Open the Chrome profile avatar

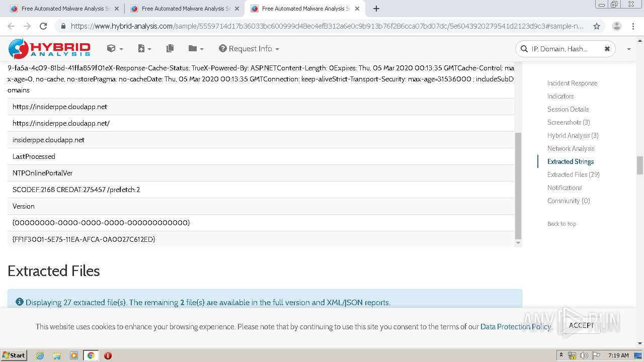point(616,26)
